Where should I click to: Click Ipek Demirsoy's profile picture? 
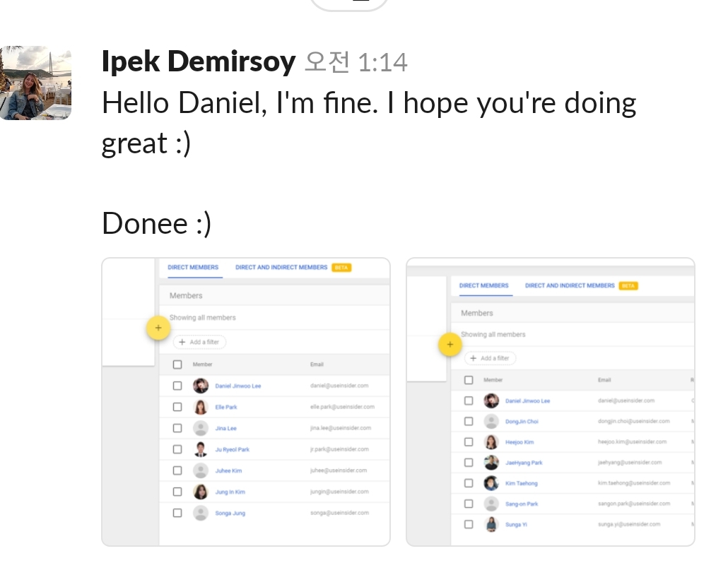tap(35, 83)
